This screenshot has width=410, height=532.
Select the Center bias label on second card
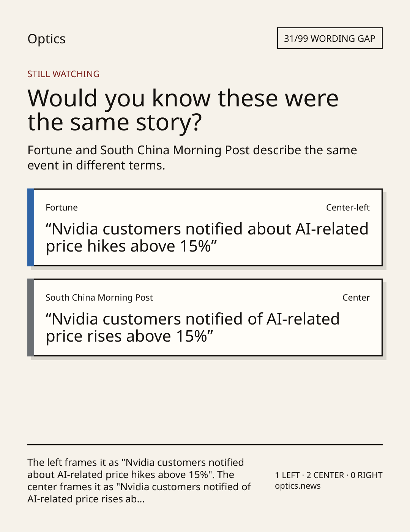pyautogui.click(x=356, y=298)
